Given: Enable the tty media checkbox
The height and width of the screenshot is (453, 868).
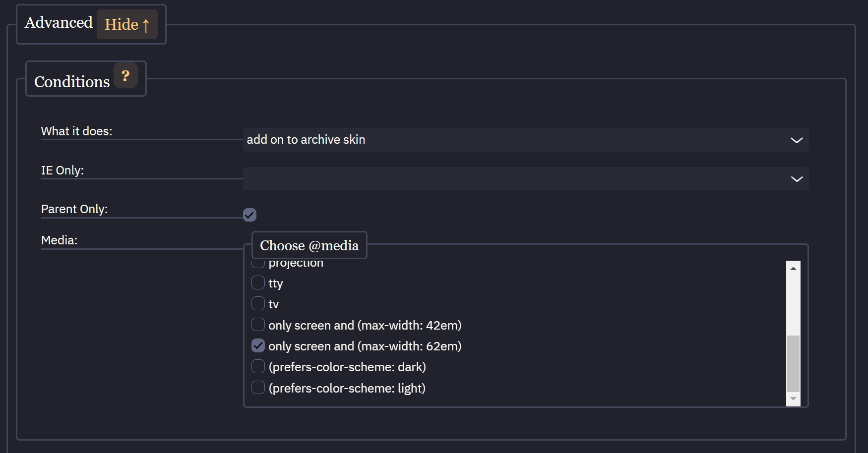Looking at the screenshot, I should (x=258, y=283).
